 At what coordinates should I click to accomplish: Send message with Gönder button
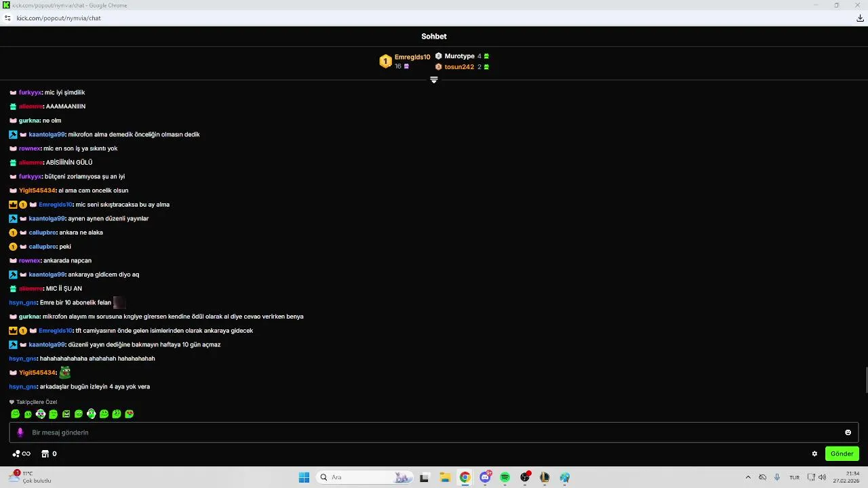tap(842, 453)
